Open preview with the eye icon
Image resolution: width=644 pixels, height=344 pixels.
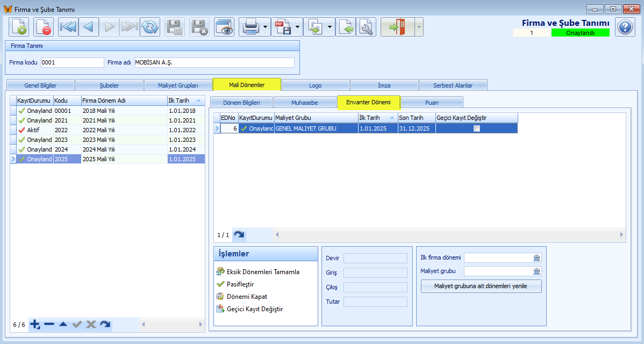[x=224, y=27]
